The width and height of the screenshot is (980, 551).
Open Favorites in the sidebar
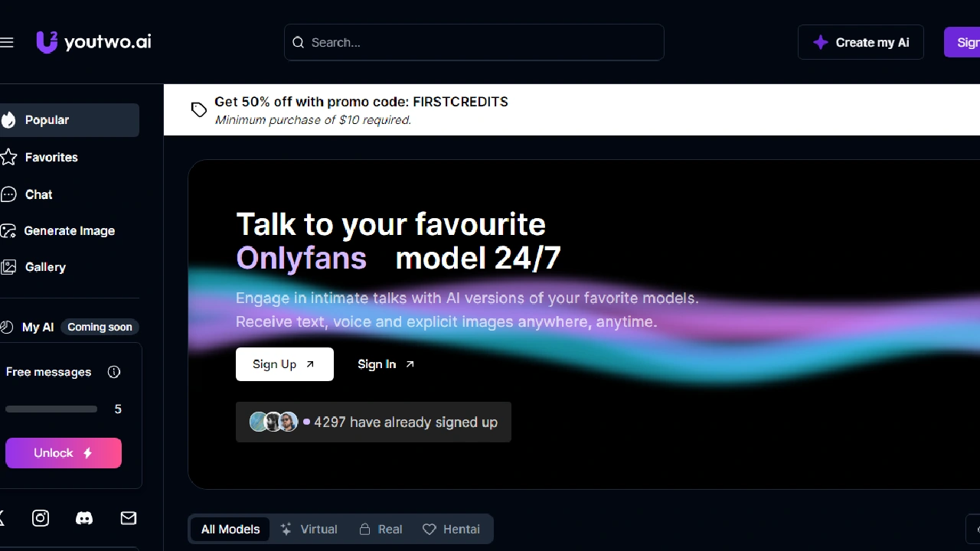68,157
